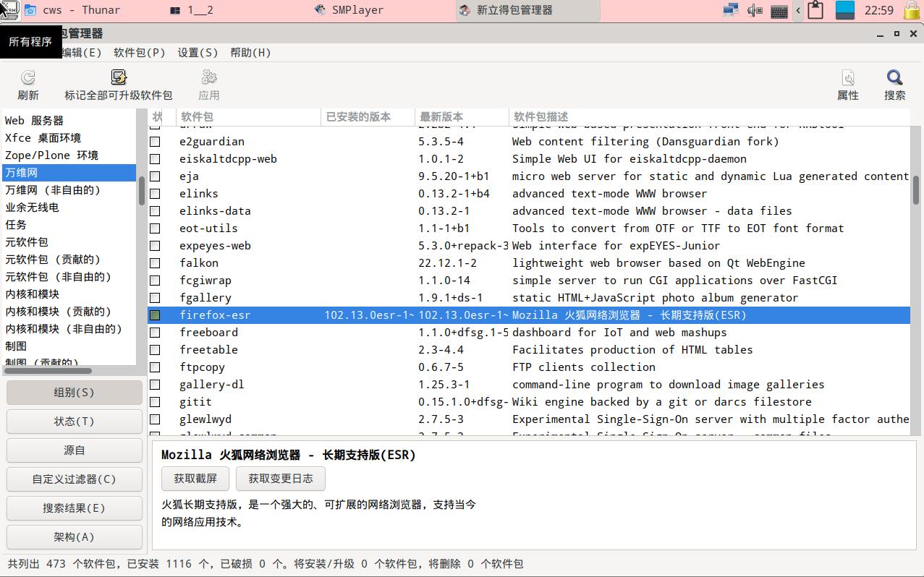Open package Properties (属性) from toolbar
This screenshot has height=577, width=924.
[x=848, y=77]
